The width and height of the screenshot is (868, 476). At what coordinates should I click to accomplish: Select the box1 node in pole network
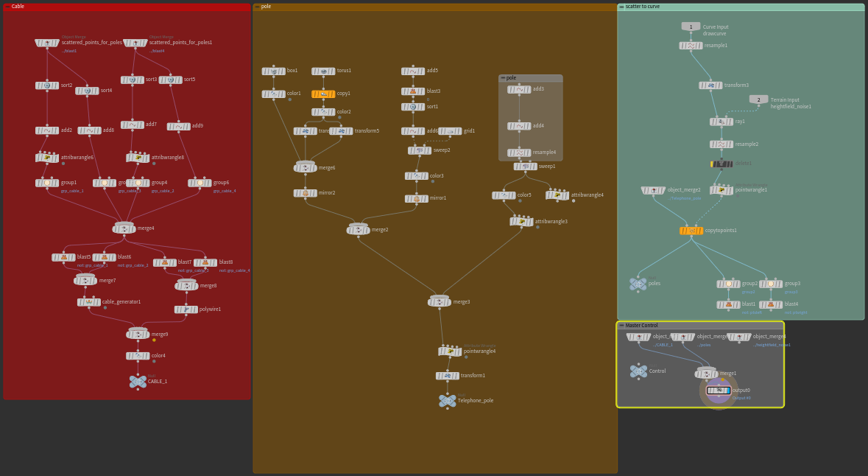pos(273,71)
